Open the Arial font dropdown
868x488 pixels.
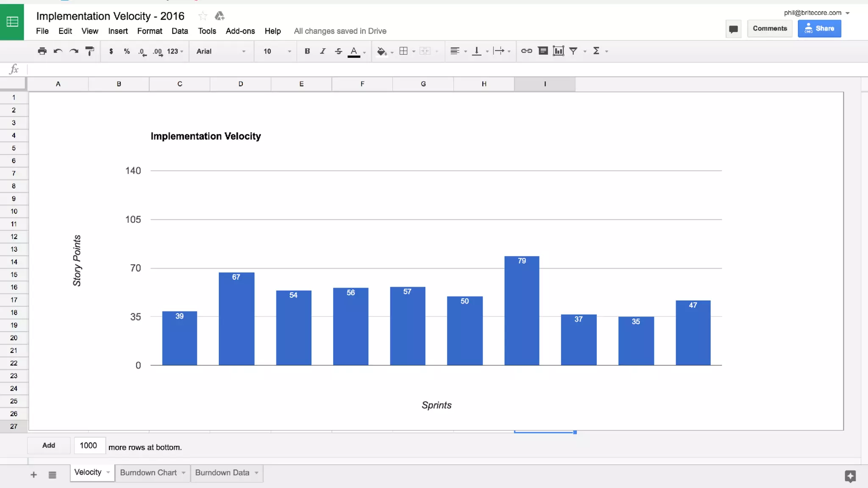tap(221, 51)
